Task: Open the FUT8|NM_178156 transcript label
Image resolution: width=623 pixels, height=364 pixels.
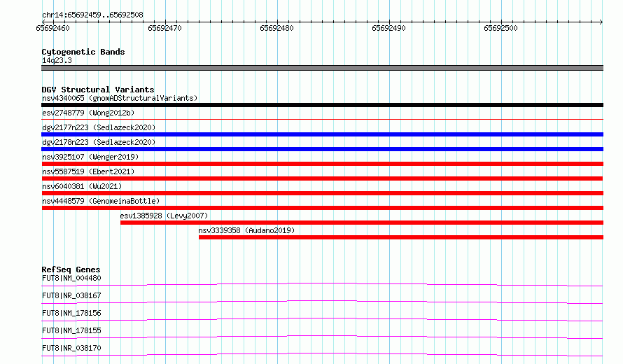Action: click(x=71, y=313)
